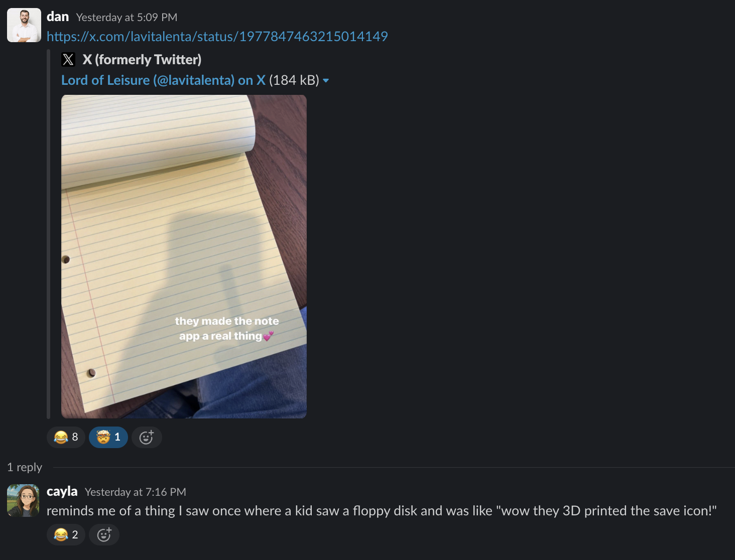735x560 pixels.
Task: Remove the mind-blown emoji reaction
Action: point(108,437)
